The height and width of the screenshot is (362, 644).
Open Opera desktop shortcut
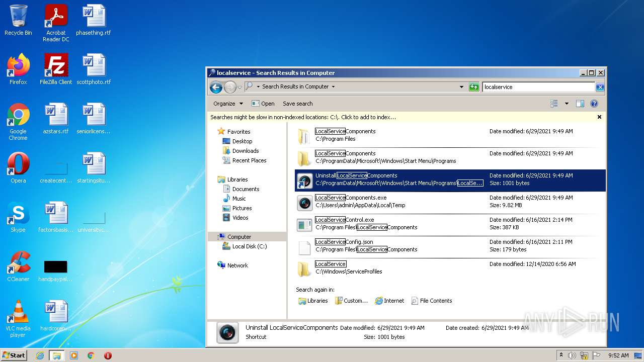click(x=18, y=168)
